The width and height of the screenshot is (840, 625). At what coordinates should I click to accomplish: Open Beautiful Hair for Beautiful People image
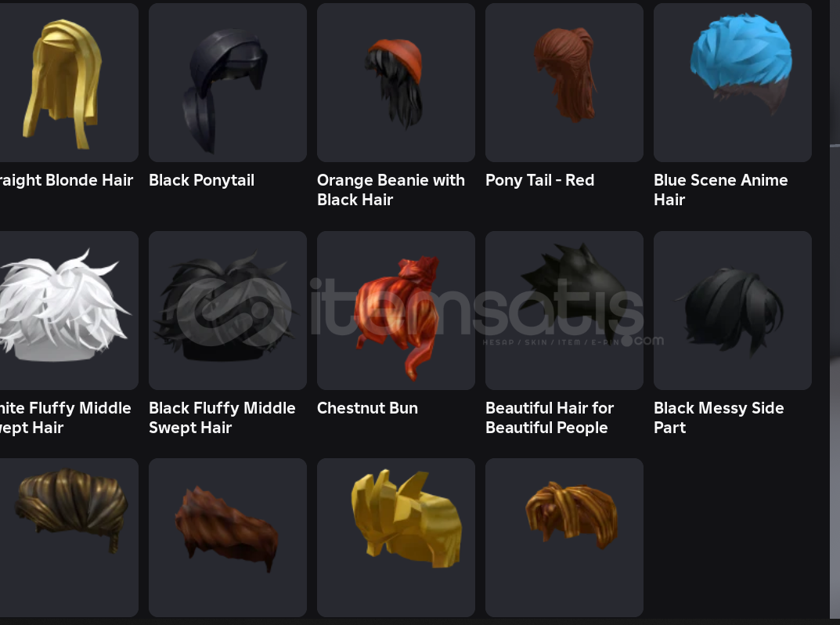564,310
